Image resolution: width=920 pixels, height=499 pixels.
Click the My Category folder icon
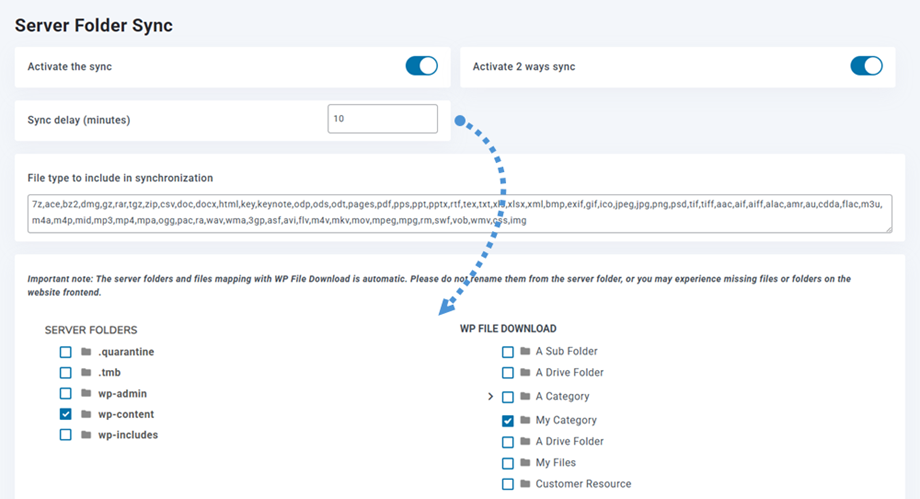(x=525, y=421)
